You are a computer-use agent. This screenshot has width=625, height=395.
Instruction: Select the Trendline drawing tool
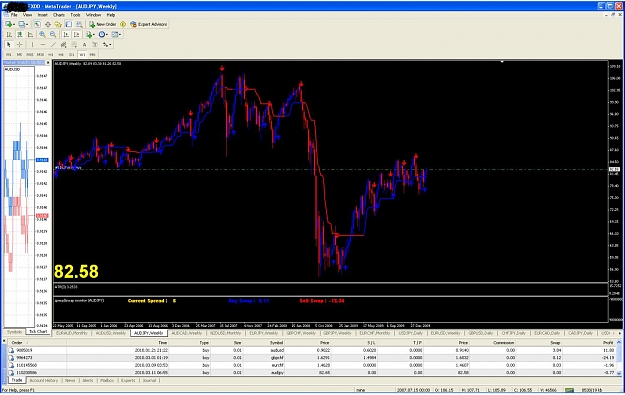point(53,45)
